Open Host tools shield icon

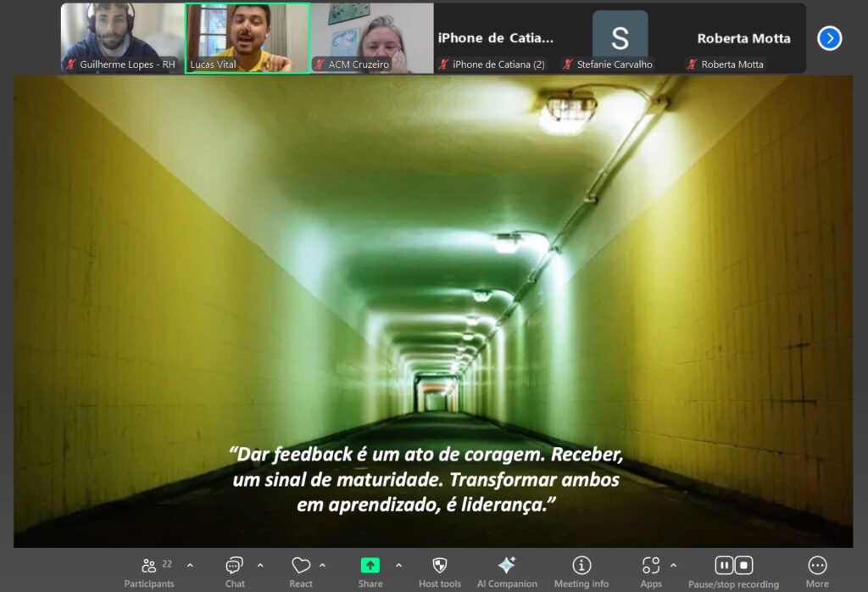pyautogui.click(x=440, y=566)
